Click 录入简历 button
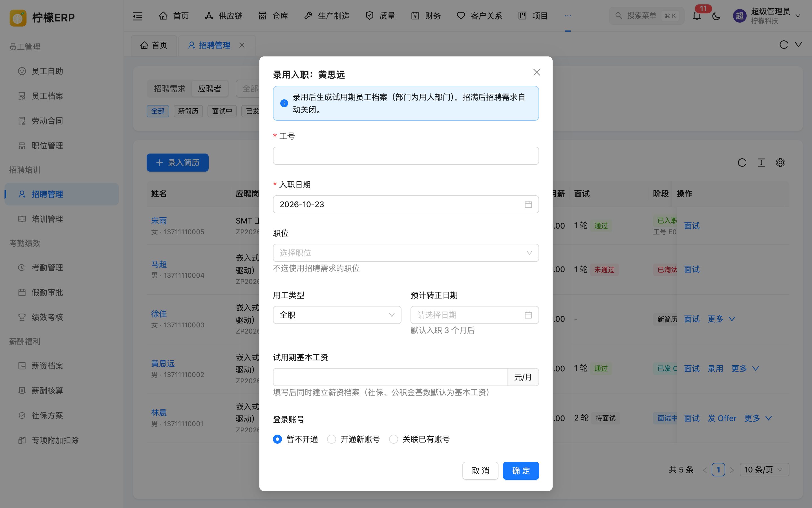This screenshot has width=812, height=508. click(178, 163)
